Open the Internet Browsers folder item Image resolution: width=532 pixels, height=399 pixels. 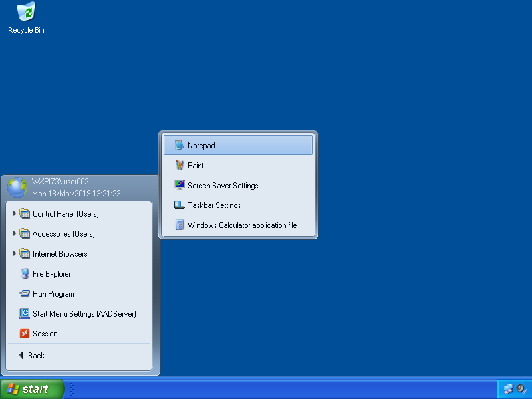click(60, 254)
